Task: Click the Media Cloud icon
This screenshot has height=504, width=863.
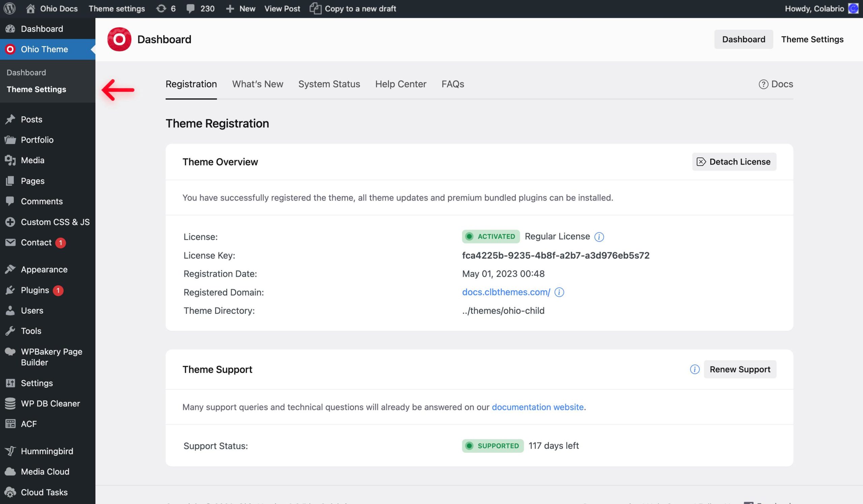Action: [x=10, y=472]
